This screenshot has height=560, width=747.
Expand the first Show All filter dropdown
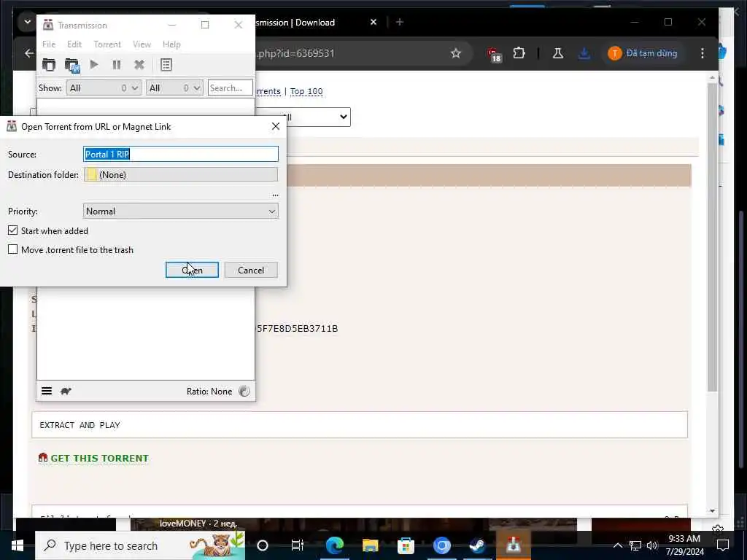coord(104,88)
